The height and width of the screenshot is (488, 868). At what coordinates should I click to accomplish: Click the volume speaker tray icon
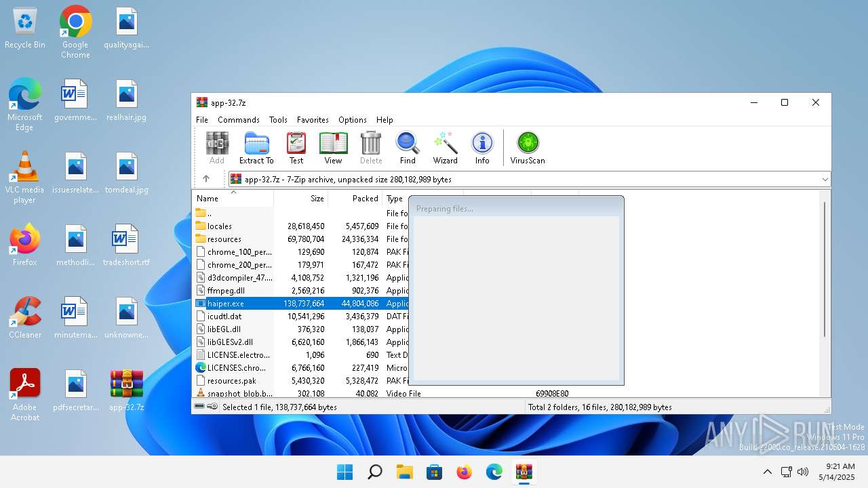click(803, 472)
